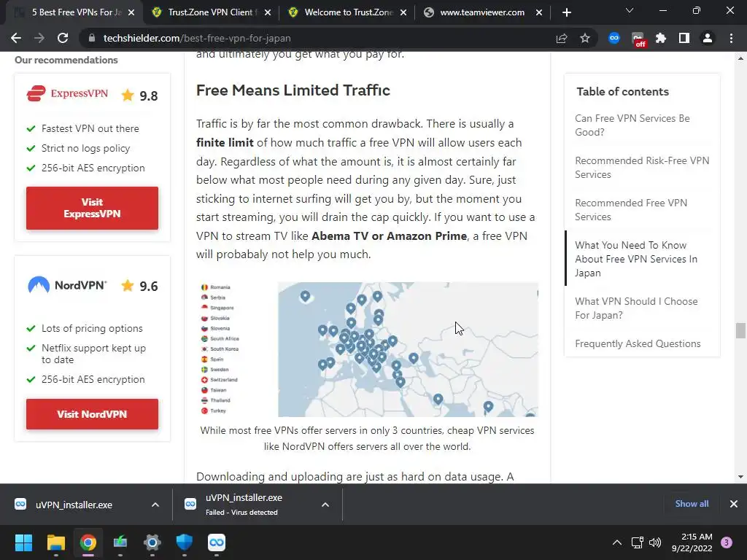The height and width of the screenshot is (560, 747).
Task: Open What VPN Should I Choose link
Action: pos(636,308)
